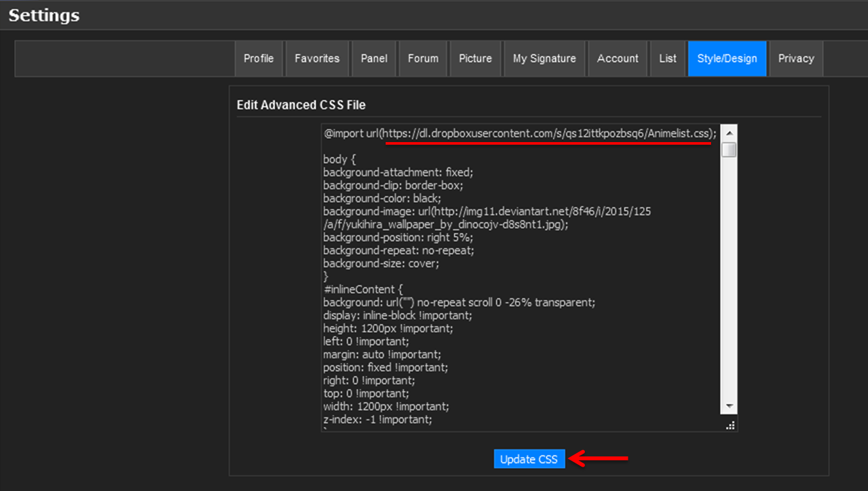Go to the Forum settings tab

[423, 58]
